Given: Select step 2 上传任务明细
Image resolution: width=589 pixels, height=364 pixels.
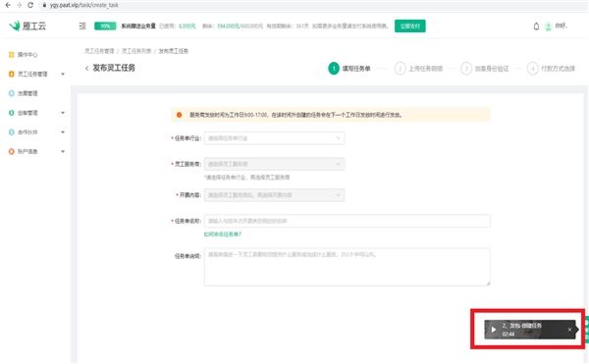Looking at the screenshot, I should coord(418,69).
